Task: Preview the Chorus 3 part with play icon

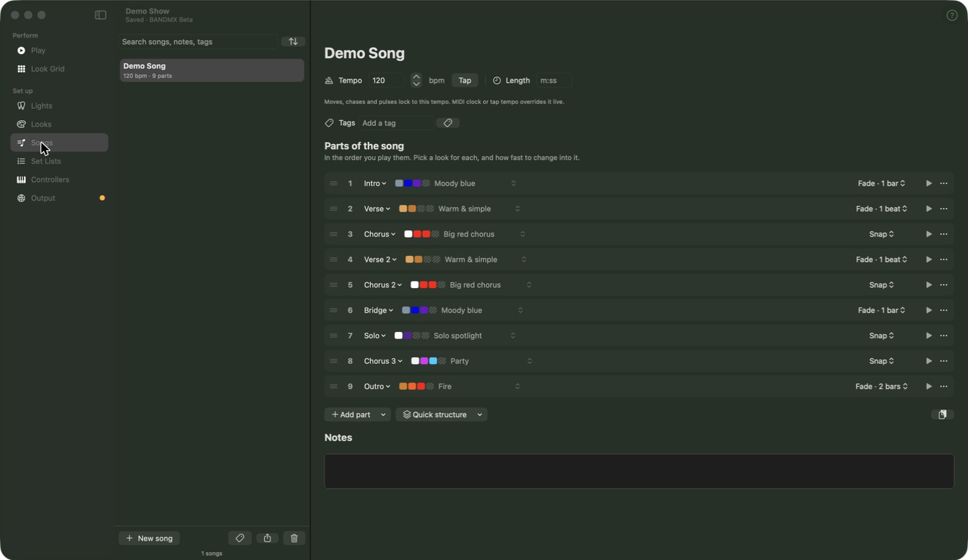Action: [929, 361]
